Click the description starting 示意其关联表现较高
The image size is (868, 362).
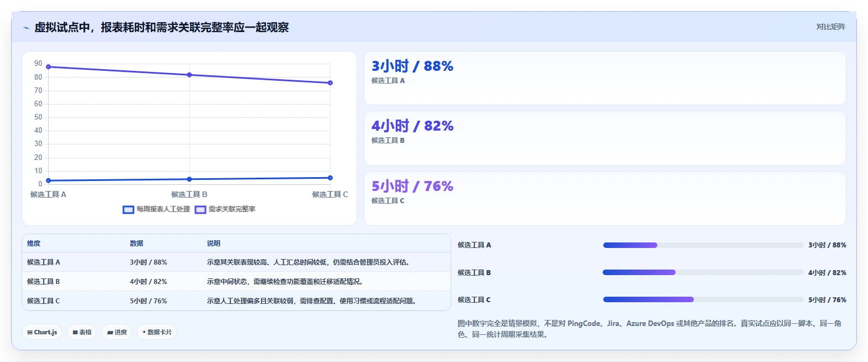310,262
